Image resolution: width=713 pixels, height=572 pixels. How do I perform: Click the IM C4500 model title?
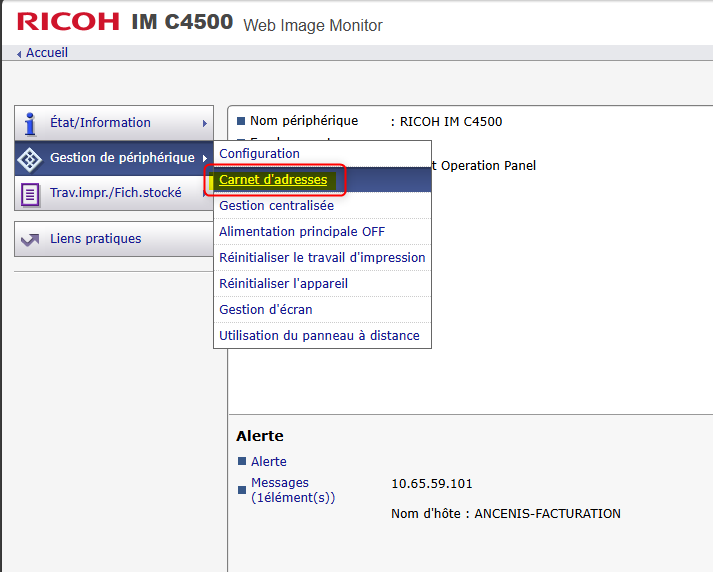pos(182,22)
